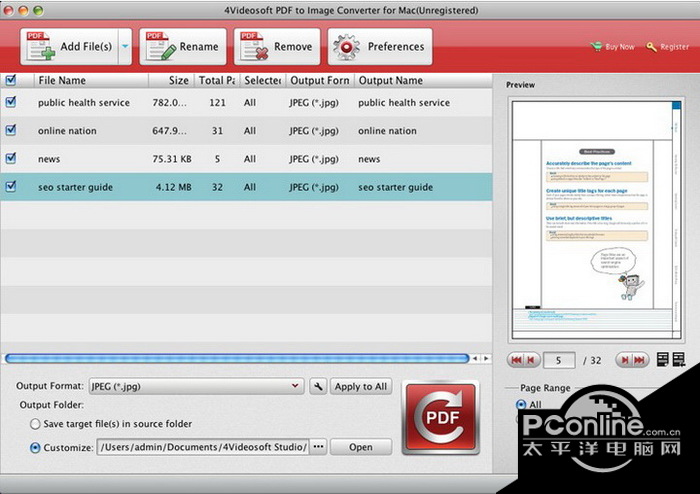Toggle the select-all checkbox in header

[11, 80]
